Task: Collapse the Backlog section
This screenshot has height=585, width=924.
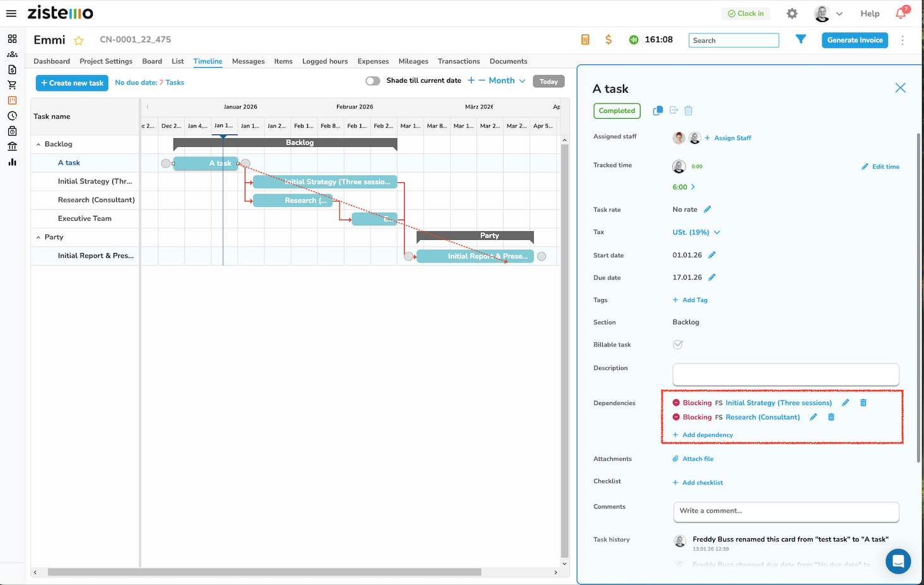Action: click(x=38, y=145)
